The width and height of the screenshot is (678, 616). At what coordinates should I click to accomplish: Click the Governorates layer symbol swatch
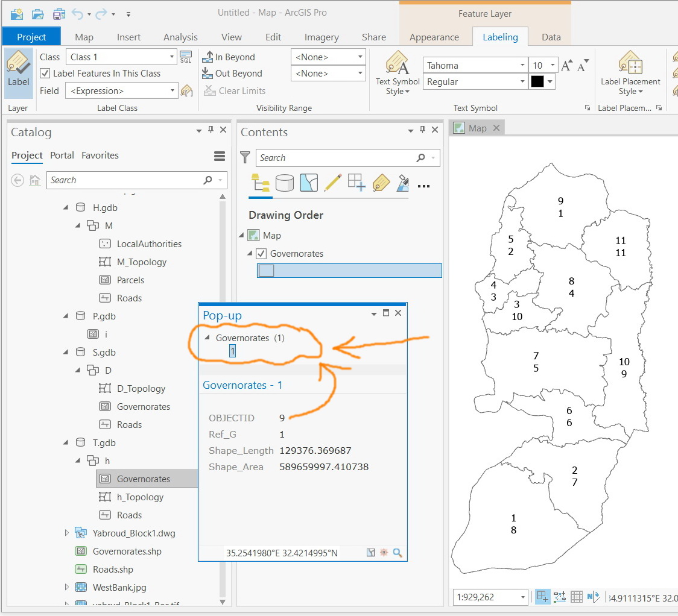266,271
